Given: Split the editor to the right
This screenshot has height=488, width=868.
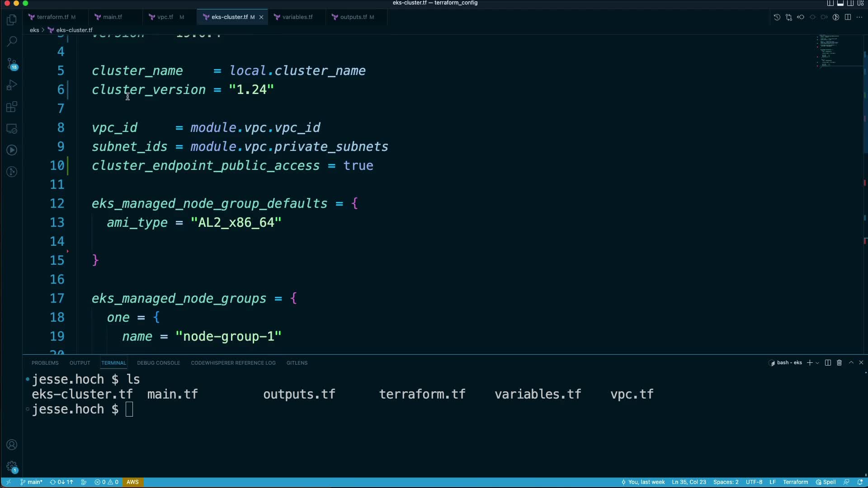Looking at the screenshot, I should [x=848, y=17].
